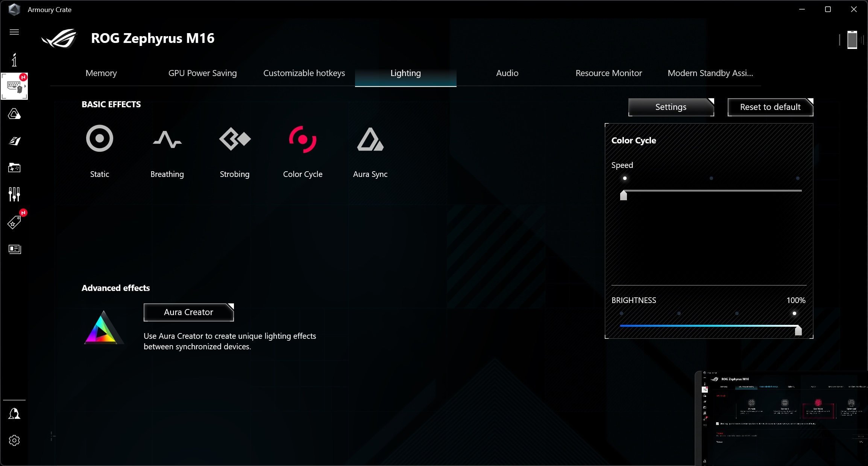The height and width of the screenshot is (466, 868).
Task: Open the Resource Monitor tab
Action: pyautogui.click(x=609, y=73)
